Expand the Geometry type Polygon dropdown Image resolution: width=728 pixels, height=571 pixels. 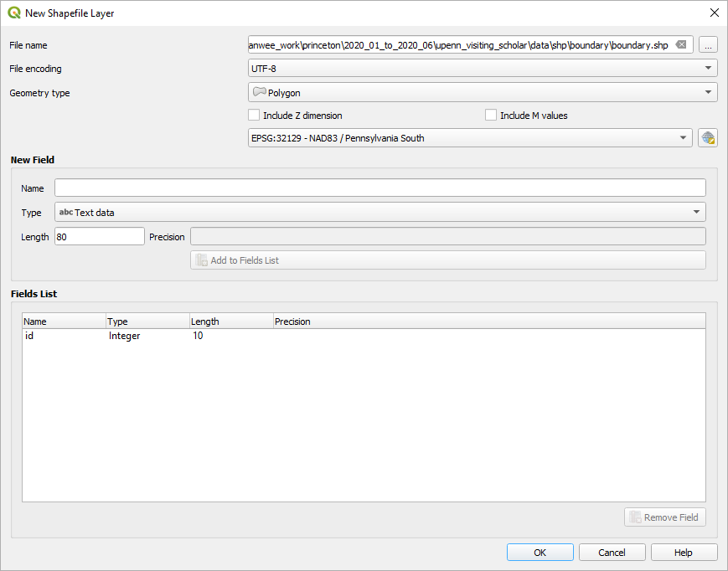483,92
